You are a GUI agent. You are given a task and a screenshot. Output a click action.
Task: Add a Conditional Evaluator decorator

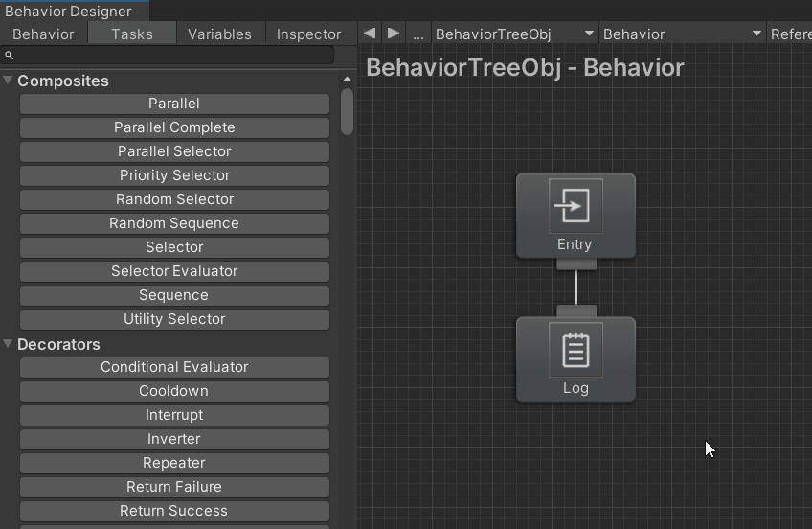[174, 367]
